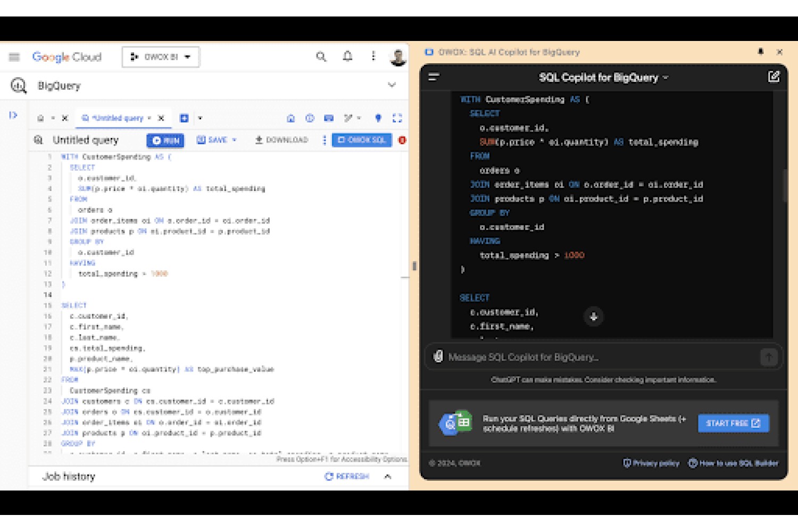Close the home tab
Screen dimensions: 798x532
(65, 118)
